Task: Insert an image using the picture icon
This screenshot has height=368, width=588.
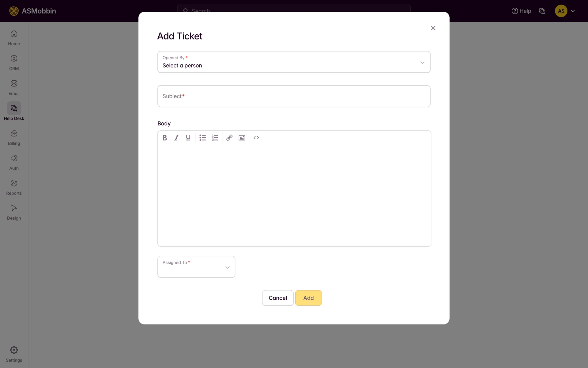Action: [242, 138]
